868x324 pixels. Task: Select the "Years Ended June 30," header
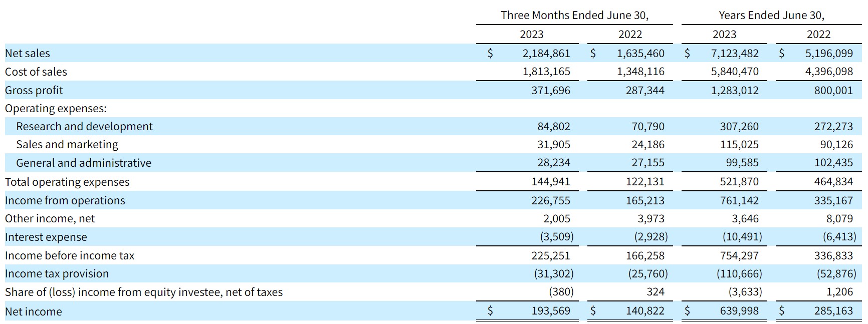pos(771,15)
